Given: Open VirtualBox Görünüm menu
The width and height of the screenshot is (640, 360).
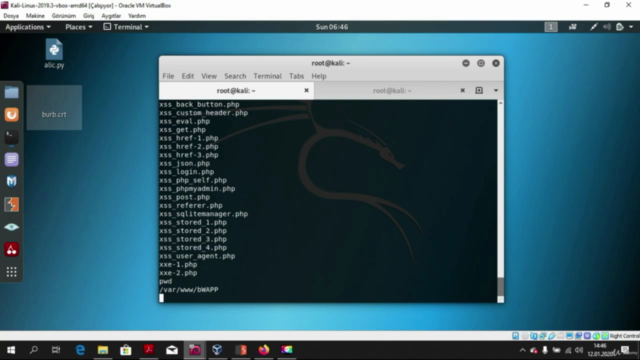Looking at the screenshot, I should [x=64, y=16].
